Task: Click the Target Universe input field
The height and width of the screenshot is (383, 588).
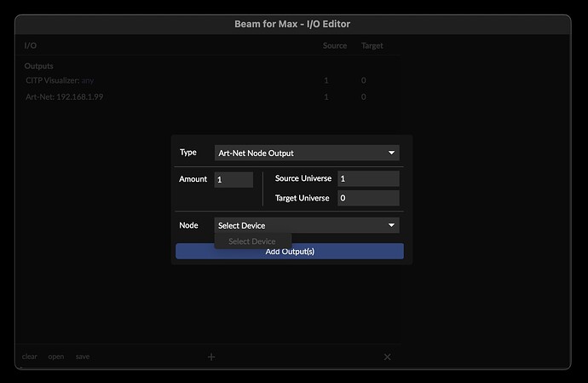Action: pyautogui.click(x=367, y=198)
